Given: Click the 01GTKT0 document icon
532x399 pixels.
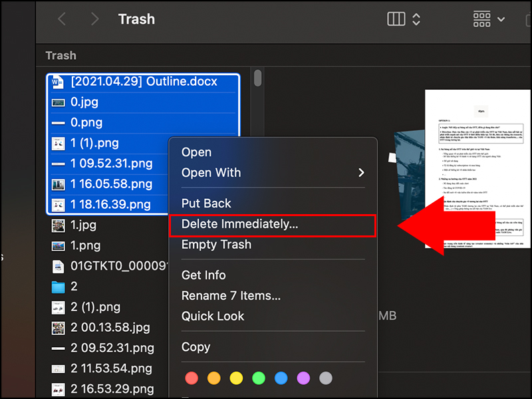Looking at the screenshot, I should (58, 267).
